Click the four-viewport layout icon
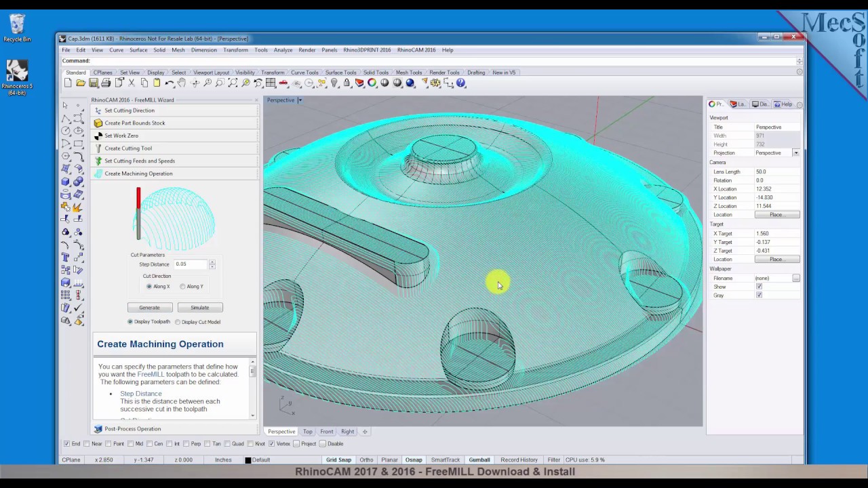Viewport: 868px width, 488px height. (270, 83)
